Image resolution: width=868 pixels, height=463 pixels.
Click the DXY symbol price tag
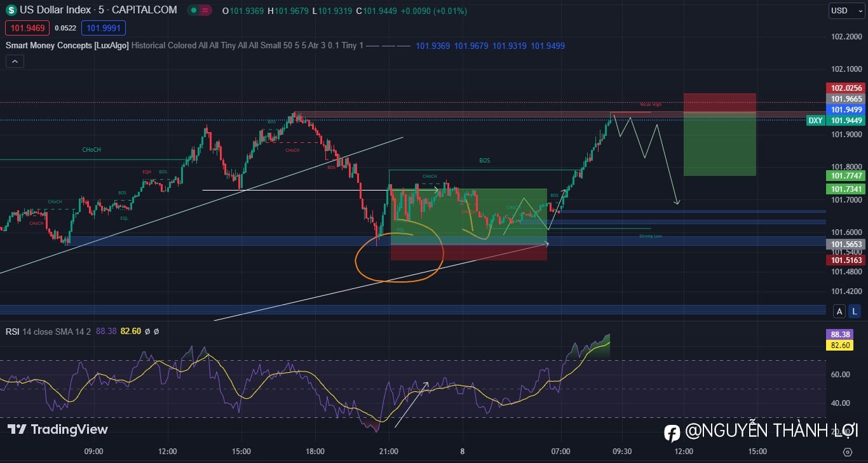tap(816, 121)
